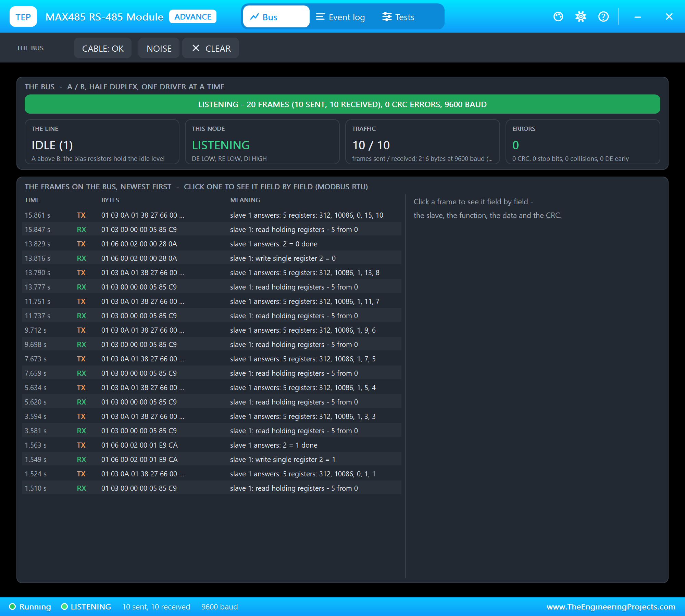The width and height of the screenshot is (685, 616).
Task: Select the frame at 13.790 s
Action: click(212, 273)
